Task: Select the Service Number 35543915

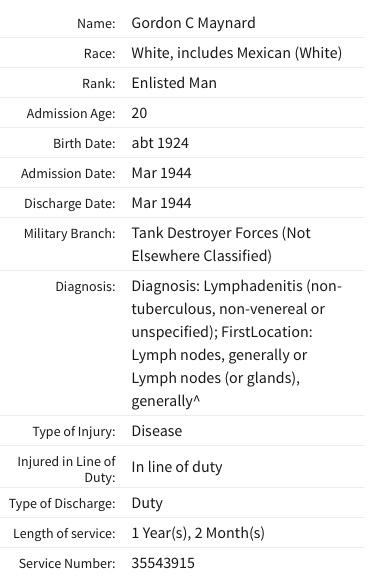Action: point(163,563)
